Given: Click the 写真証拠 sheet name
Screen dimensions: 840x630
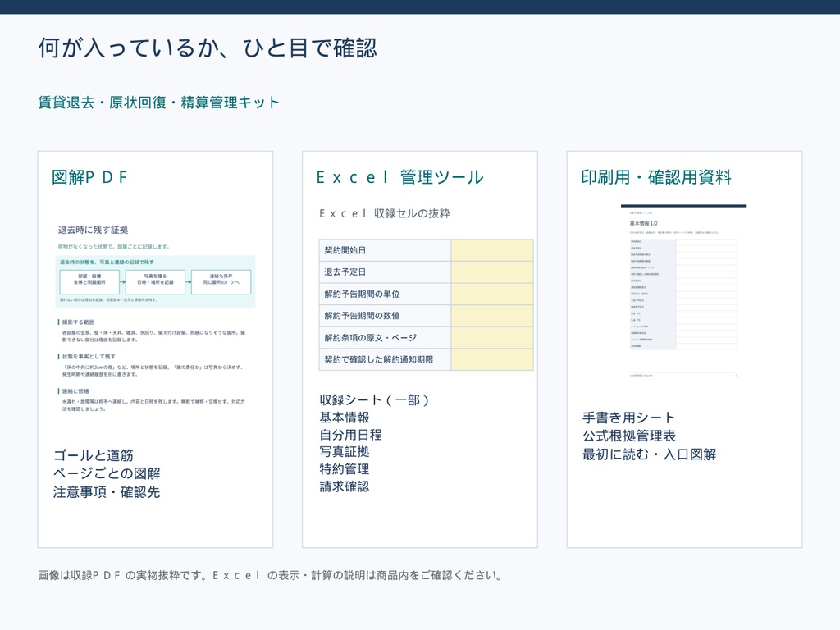Looking at the screenshot, I should click(x=345, y=452).
